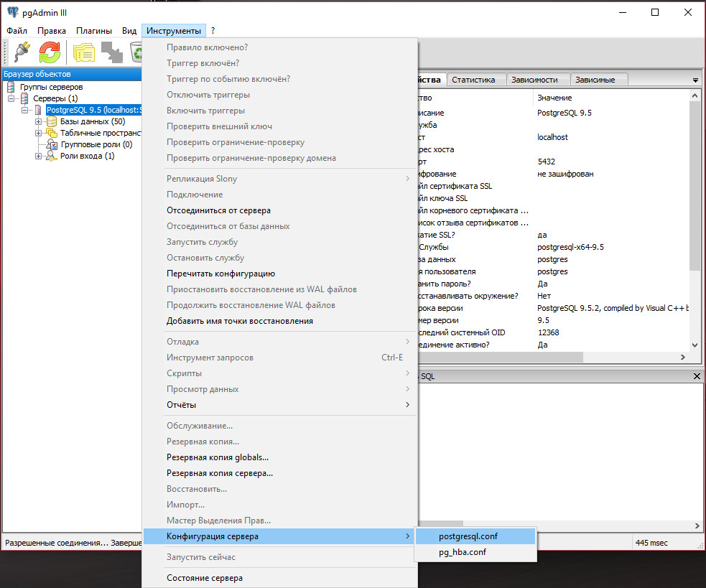706x588 pixels.
Task: Click the red-green refresh arrows icon
Action: [50, 52]
